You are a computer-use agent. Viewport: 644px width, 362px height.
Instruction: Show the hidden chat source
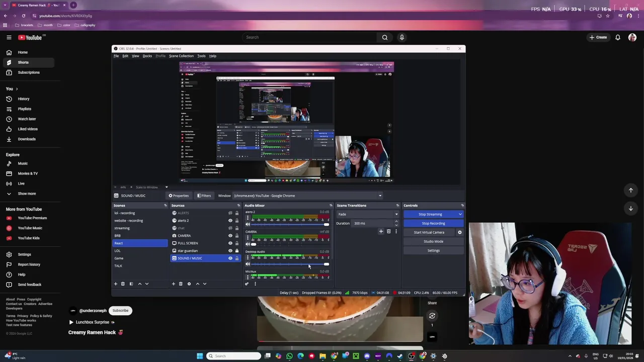[x=230, y=228]
